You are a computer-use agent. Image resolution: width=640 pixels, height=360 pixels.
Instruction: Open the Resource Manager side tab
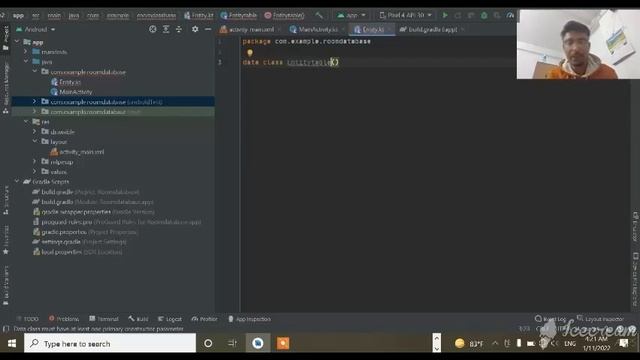pyautogui.click(x=6, y=88)
